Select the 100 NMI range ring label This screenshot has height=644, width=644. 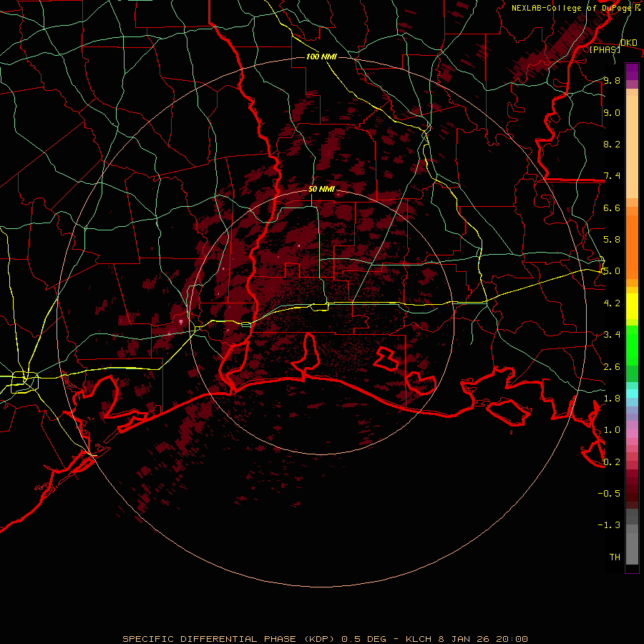tap(321, 57)
